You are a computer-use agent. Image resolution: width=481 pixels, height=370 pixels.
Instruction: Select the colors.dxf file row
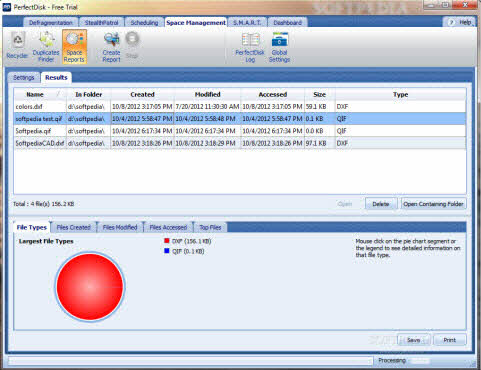coord(240,107)
